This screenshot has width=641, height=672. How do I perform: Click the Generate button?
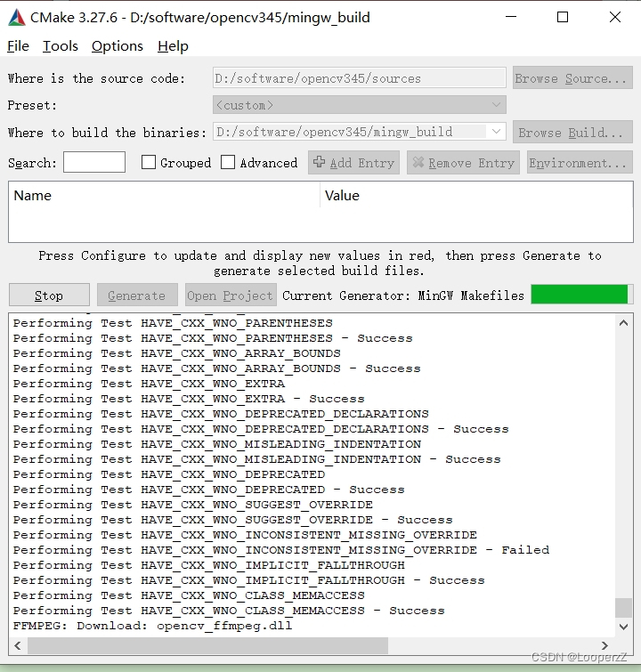pyautogui.click(x=137, y=295)
